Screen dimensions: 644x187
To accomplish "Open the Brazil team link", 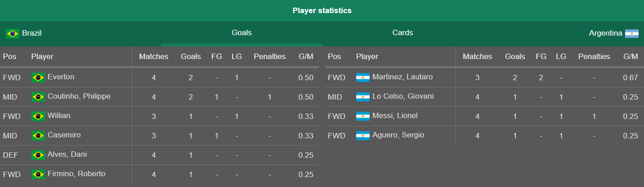I will tap(31, 33).
